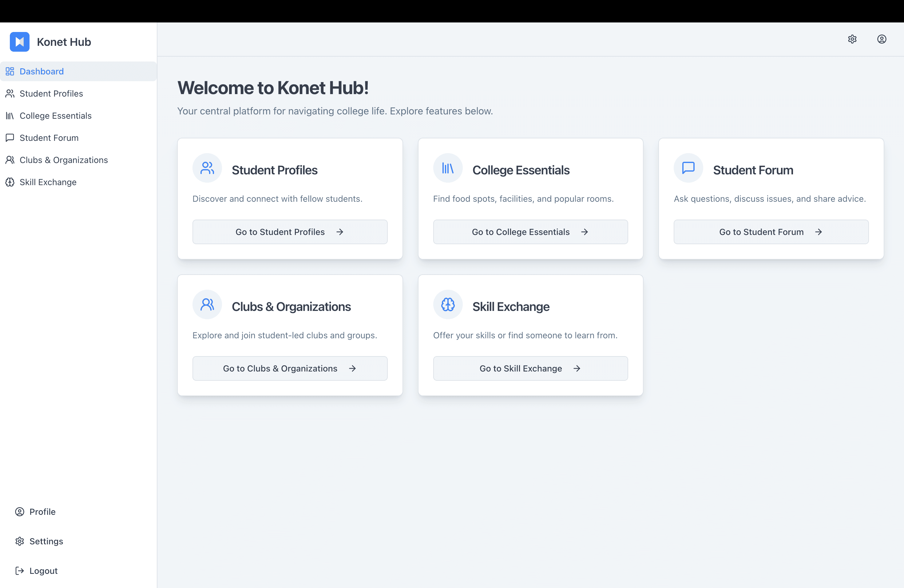904x588 pixels.
Task: Open Student Forum from the sidebar
Action: 49,137
